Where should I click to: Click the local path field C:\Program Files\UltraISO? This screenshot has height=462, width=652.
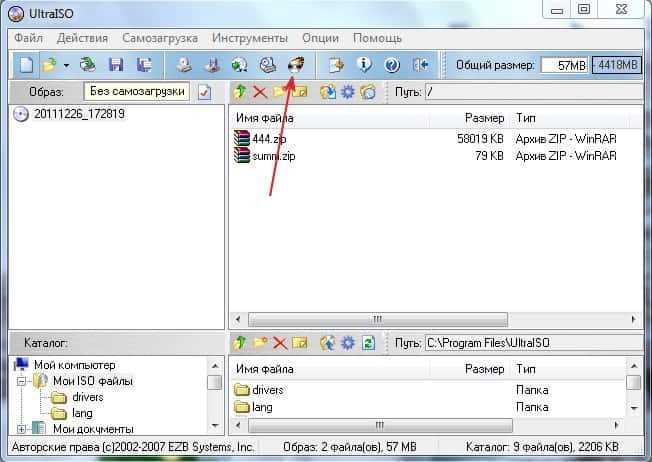coord(533,343)
